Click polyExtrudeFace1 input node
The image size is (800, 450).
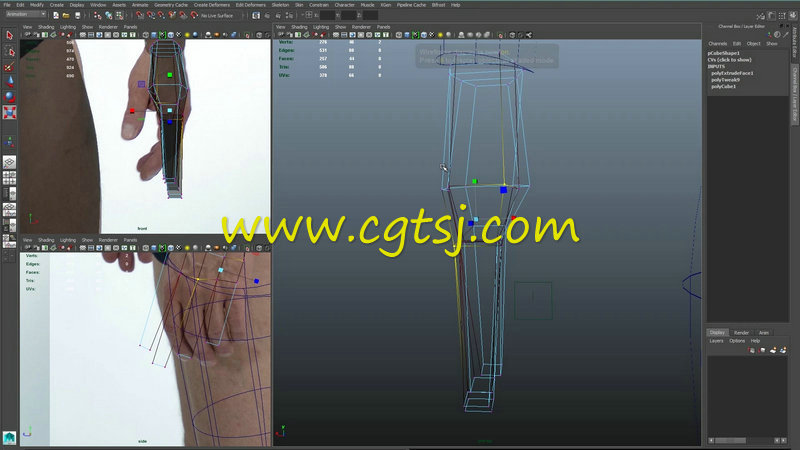pos(732,73)
